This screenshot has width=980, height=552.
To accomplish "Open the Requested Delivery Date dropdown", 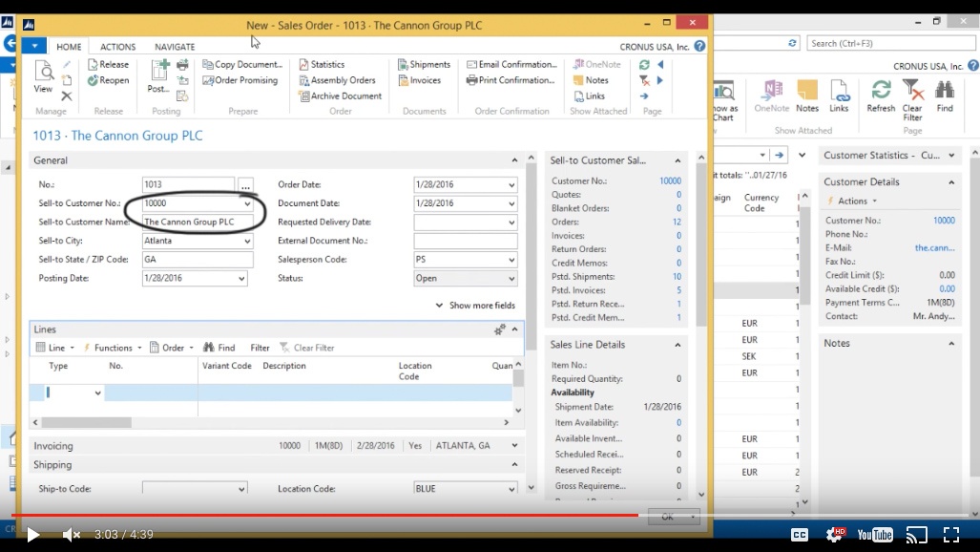I will (511, 223).
